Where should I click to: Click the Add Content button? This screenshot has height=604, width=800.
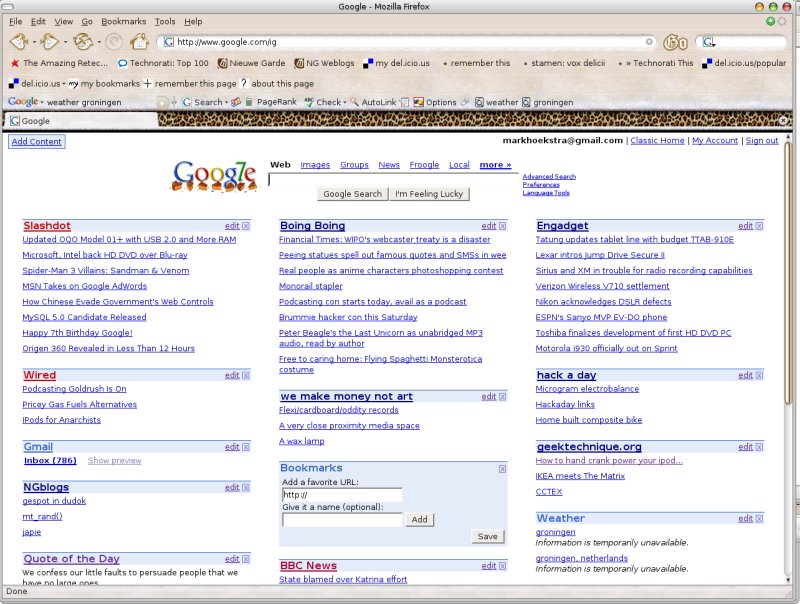click(37, 142)
